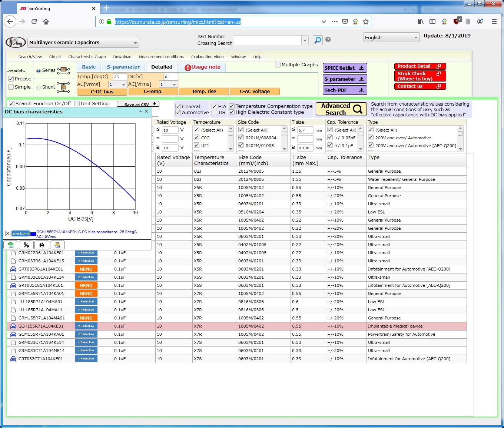Save the graph as PNG image
Screen dimensions: 504x428
(x=57, y=245)
